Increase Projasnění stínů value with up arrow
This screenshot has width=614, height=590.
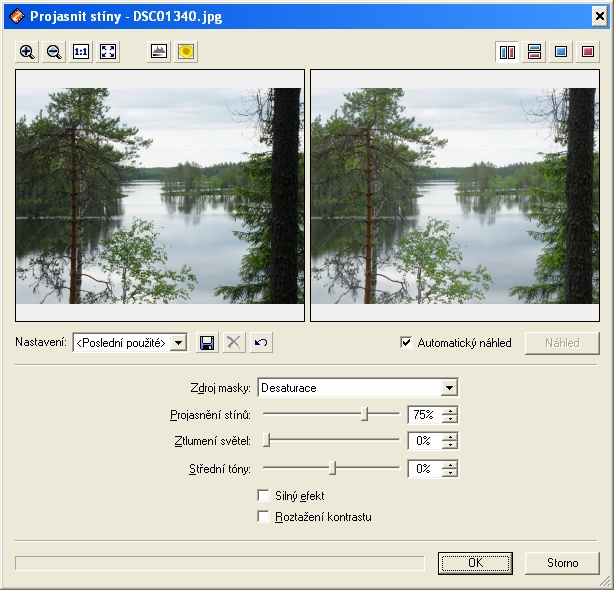click(x=450, y=410)
